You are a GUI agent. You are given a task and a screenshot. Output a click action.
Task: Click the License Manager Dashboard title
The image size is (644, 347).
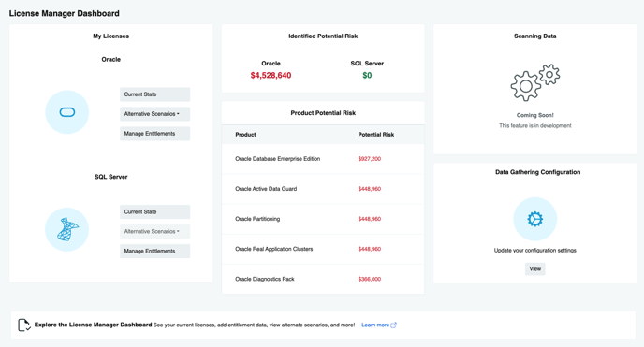64,13
